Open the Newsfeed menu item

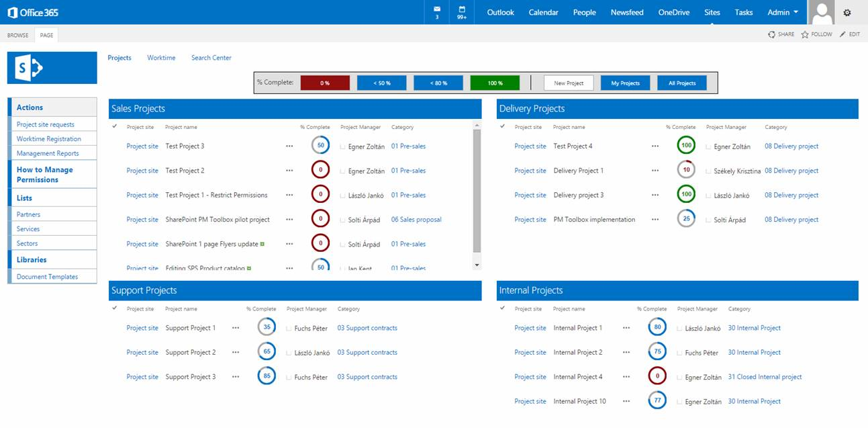pyautogui.click(x=627, y=12)
